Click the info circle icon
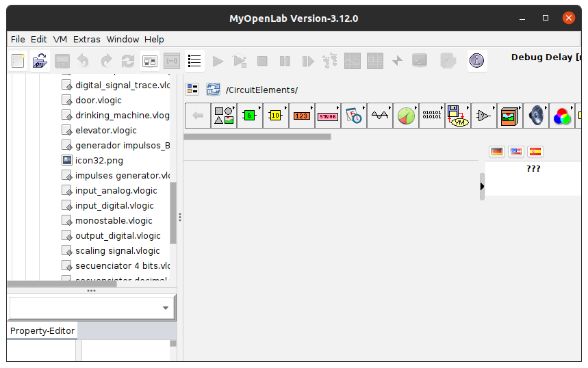Viewport: 588px width, 368px height. tap(476, 60)
